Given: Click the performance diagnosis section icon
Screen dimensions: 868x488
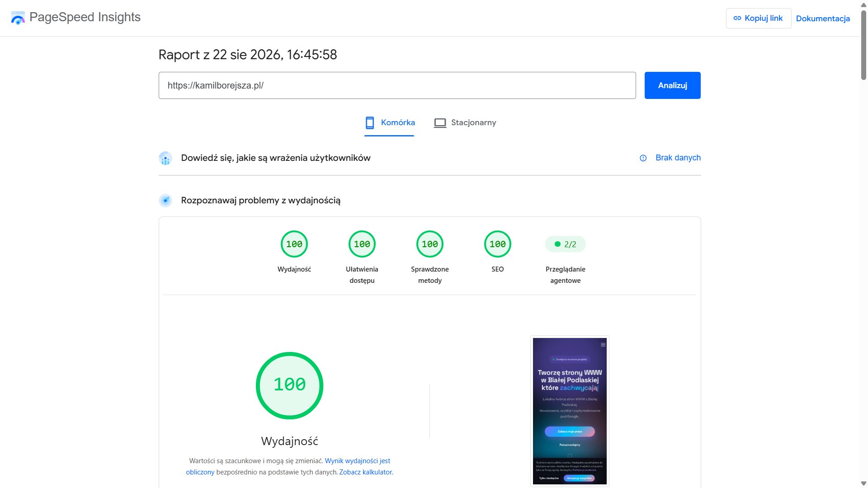Looking at the screenshot, I should (165, 200).
